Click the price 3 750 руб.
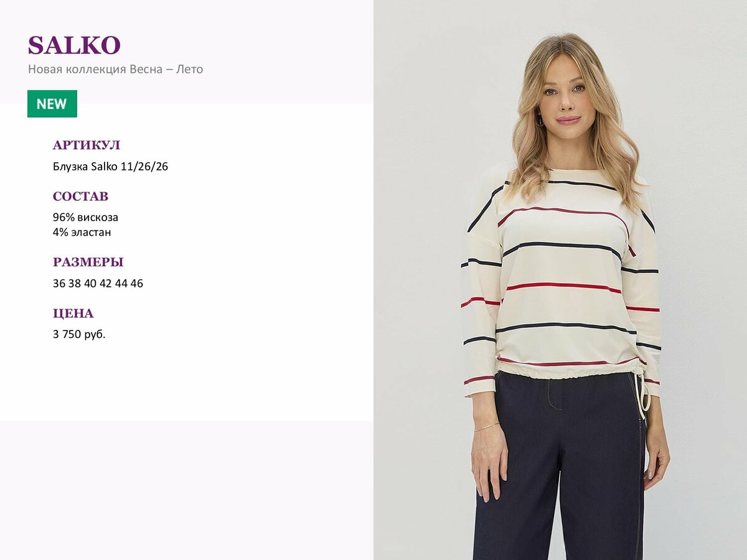 tap(79, 335)
